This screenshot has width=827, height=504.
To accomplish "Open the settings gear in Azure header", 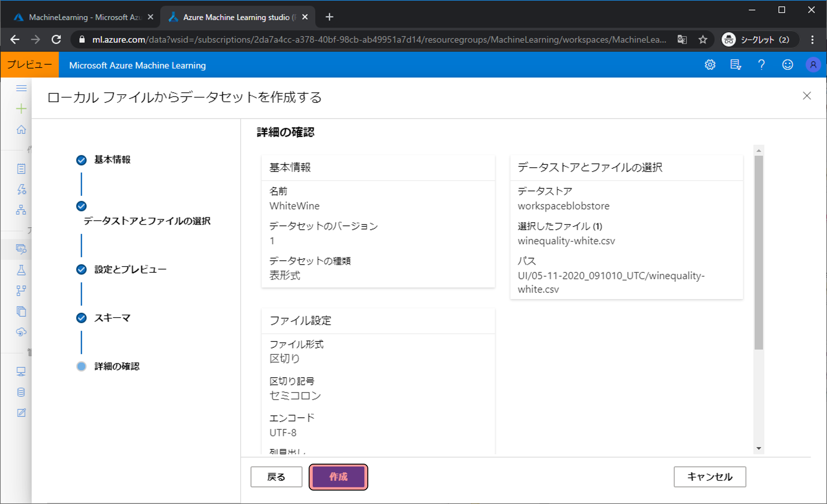I will (x=710, y=65).
